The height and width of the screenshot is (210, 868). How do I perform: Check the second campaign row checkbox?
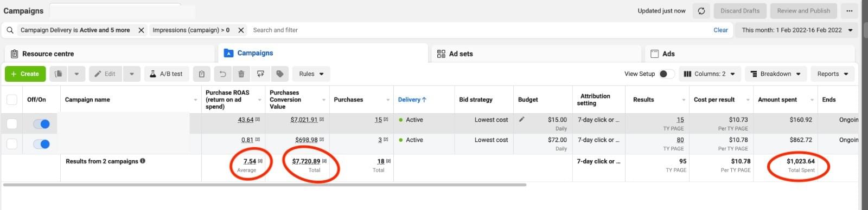pyautogui.click(x=11, y=144)
